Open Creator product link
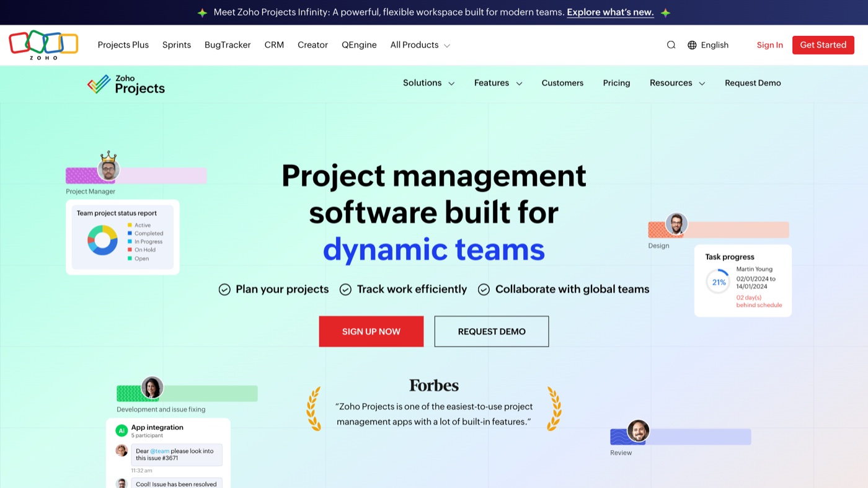Screen dimensions: 868x488 click(312, 45)
